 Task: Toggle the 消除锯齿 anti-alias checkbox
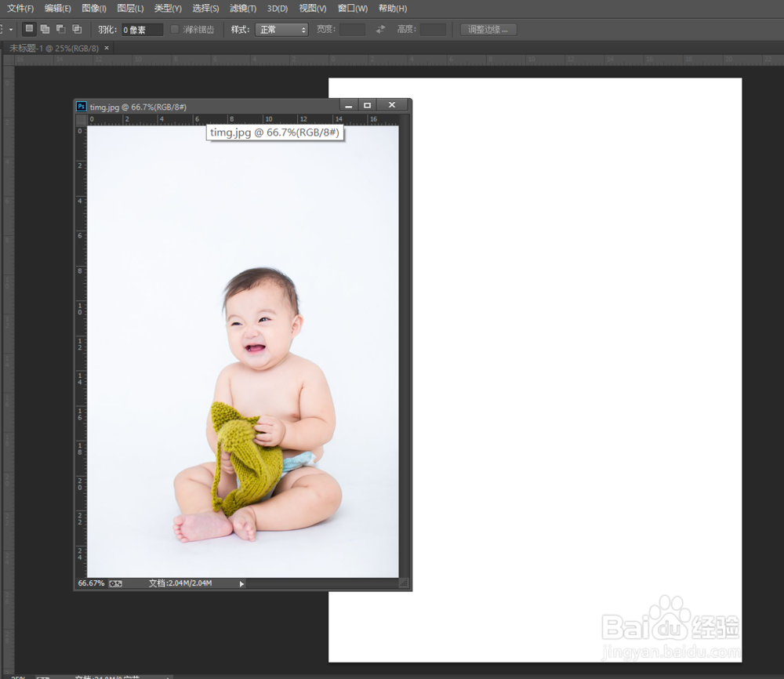pyautogui.click(x=175, y=30)
